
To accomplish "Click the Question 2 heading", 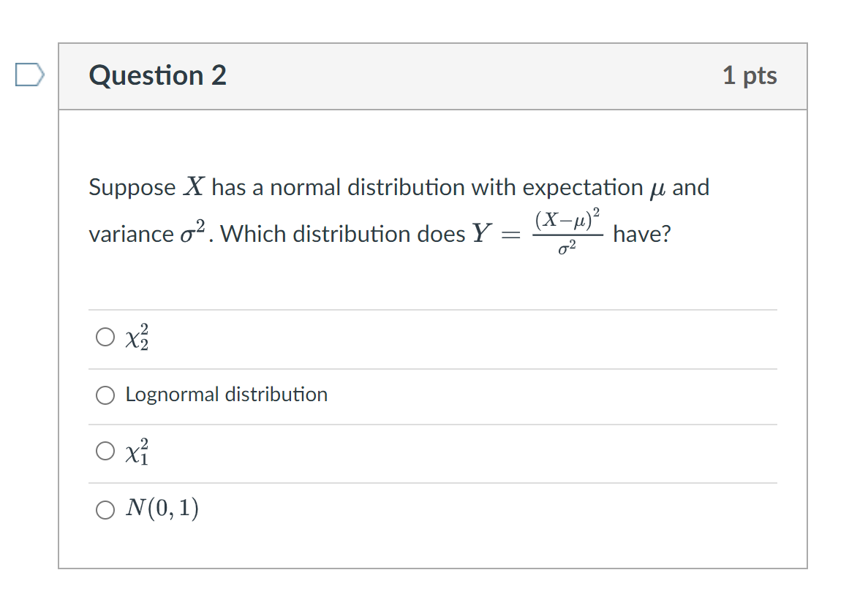I will tap(157, 75).
